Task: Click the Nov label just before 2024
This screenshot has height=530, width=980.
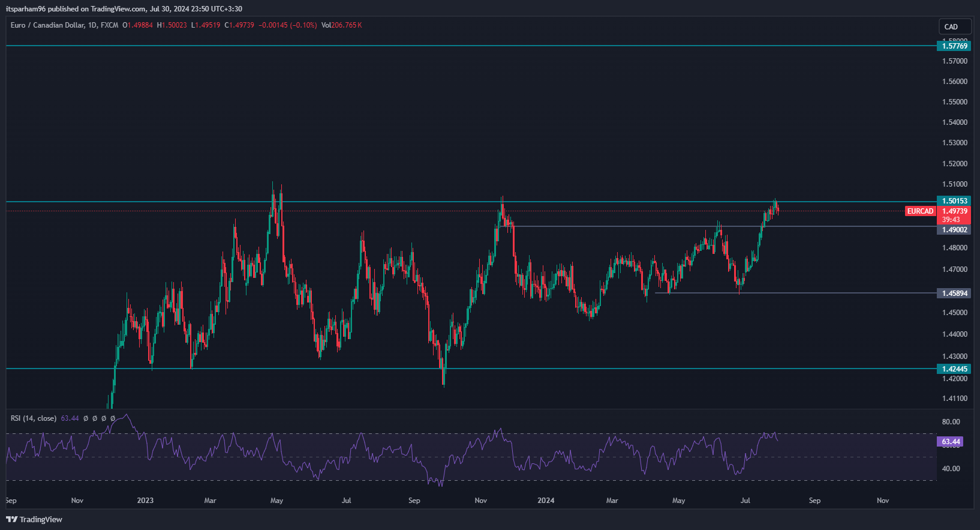Action: (x=481, y=501)
